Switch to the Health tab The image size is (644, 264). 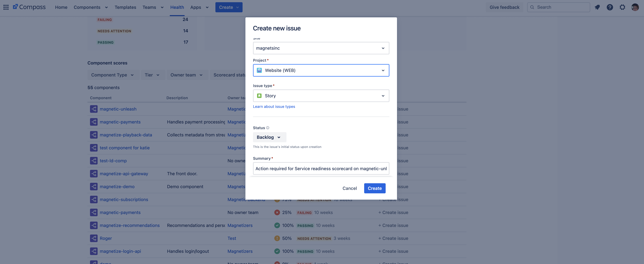point(177,7)
